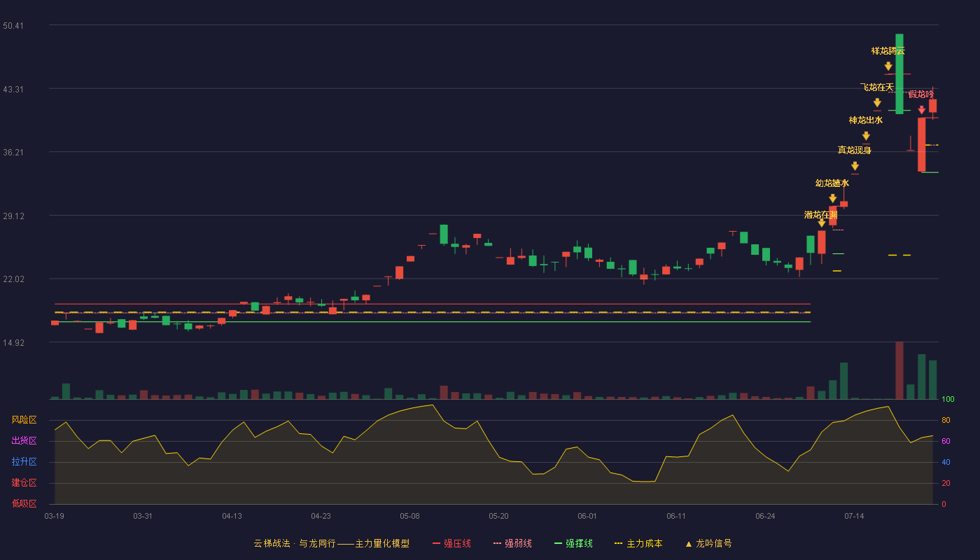Click the 60 indicator scale value
The image size is (980, 560).
[946, 441]
